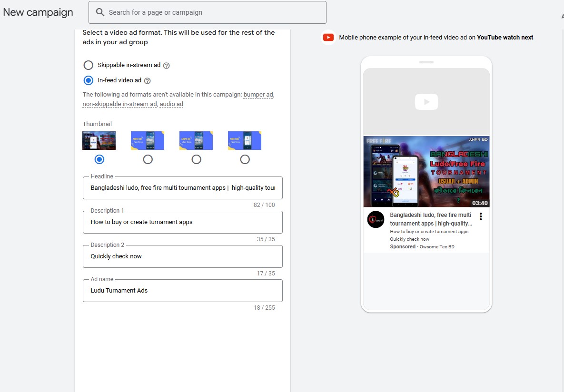Click the second blue thumbnail image
This screenshot has height=392, width=564.
point(148,141)
